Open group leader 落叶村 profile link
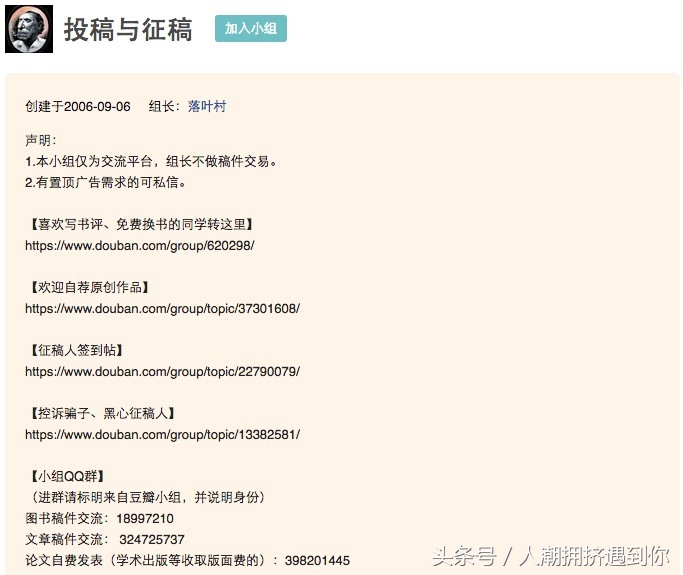Screen dimensions: 683x575 click(x=207, y=106)
